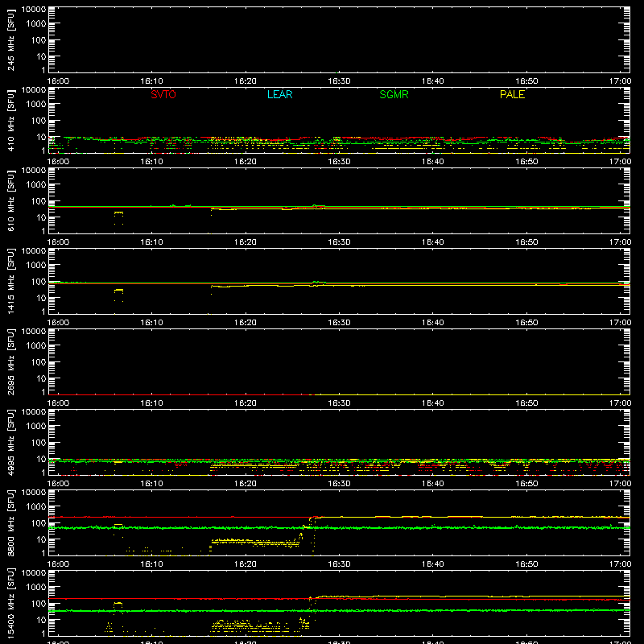Click the 16:50 tick under the 2695 MHz plot
The width and height of the screenshot is (644, 644).
tap(526, 403)
